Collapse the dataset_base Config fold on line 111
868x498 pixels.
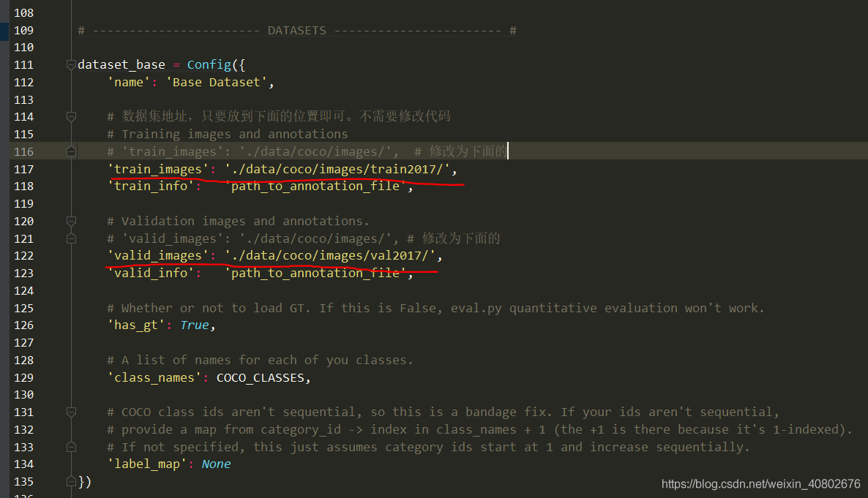[71, 65]
